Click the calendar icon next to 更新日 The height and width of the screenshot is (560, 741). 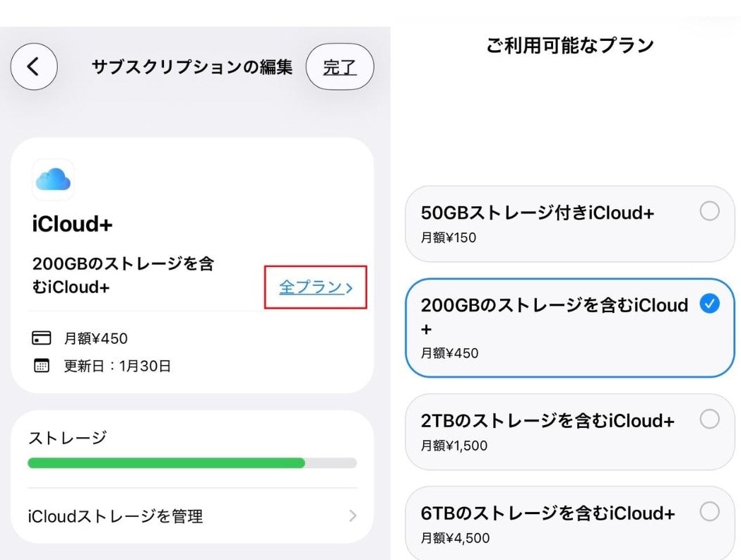point(42,366)
